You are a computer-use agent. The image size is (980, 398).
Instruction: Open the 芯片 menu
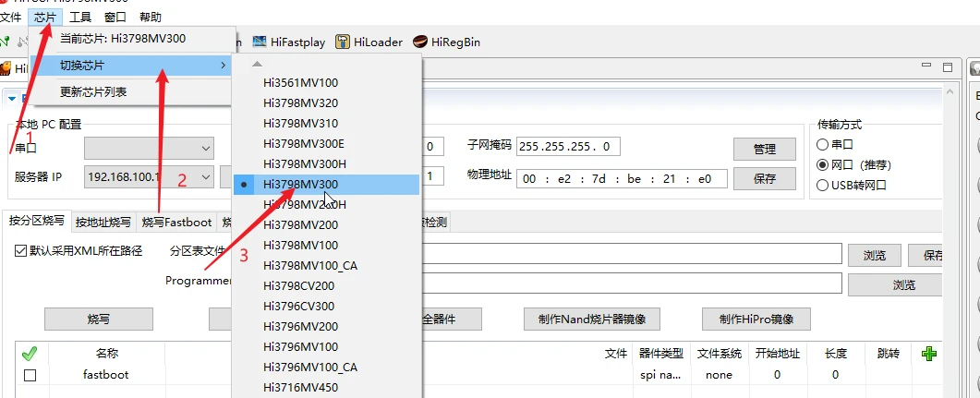[45, 17]
